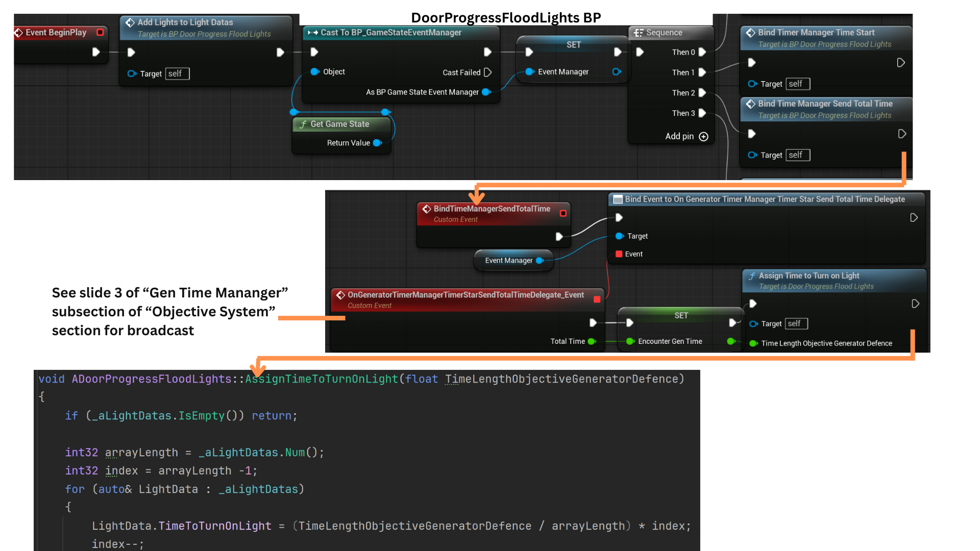This screenshot has width=980, height=551.
Task: Click the Add pin plus icon
Action: 703,137
